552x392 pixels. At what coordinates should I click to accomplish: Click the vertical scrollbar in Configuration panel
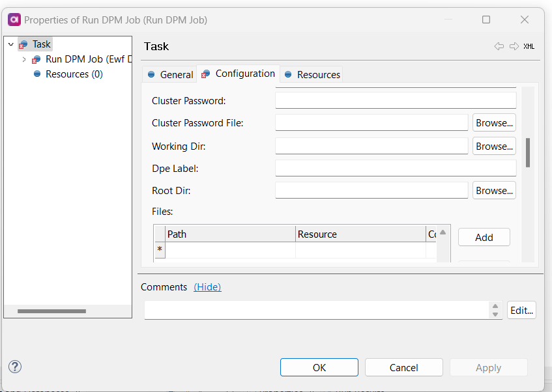click(528, 152)
